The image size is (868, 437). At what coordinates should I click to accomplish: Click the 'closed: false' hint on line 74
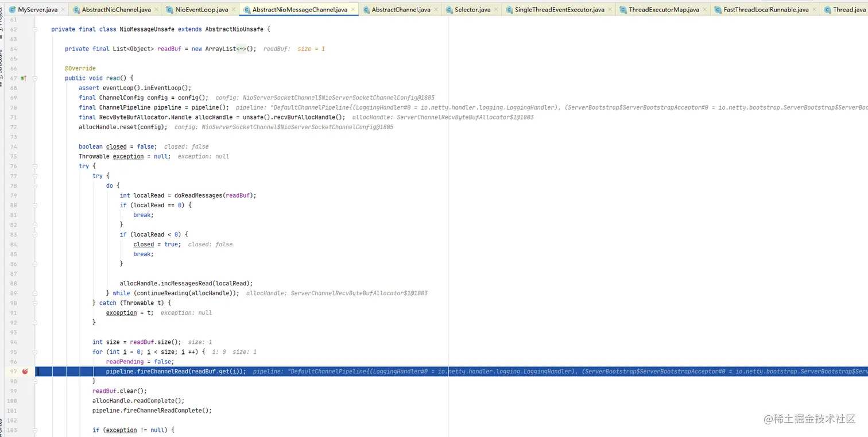[x=187, y=146]
